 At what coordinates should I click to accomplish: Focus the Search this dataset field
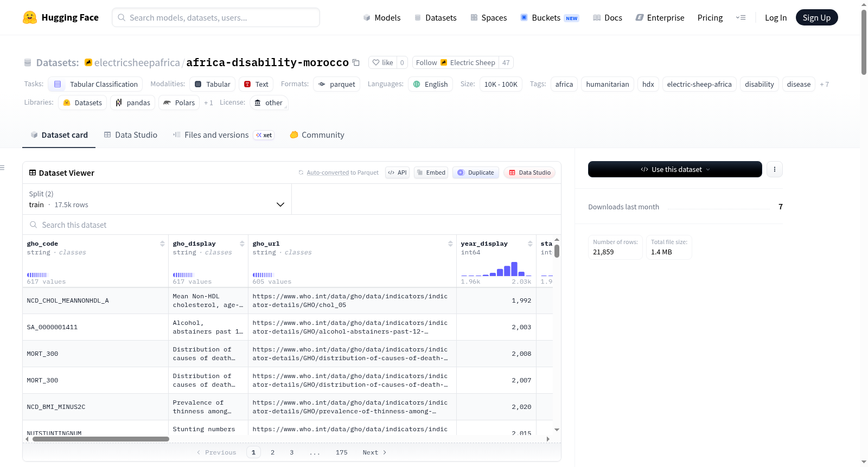tap(292, 225)
